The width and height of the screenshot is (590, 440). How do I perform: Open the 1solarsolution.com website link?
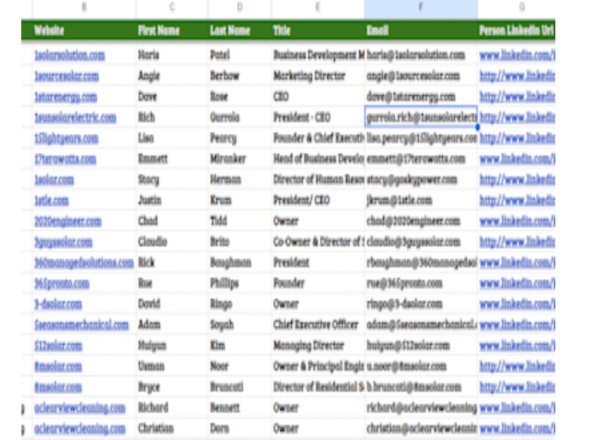click(70, 55)
